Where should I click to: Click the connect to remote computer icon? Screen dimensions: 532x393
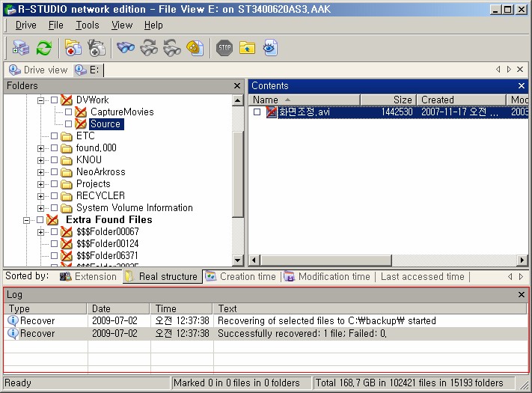tap(20, 48)
